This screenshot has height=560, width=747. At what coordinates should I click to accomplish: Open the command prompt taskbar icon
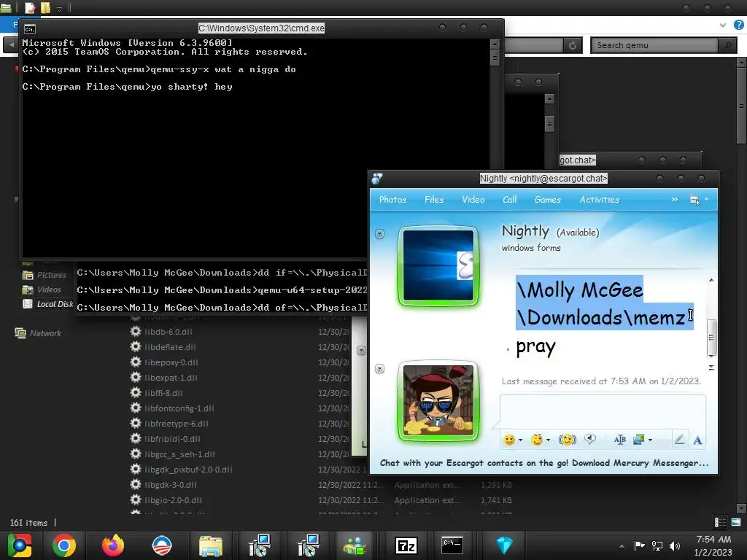pyautogui.click(x=452, y=545)
